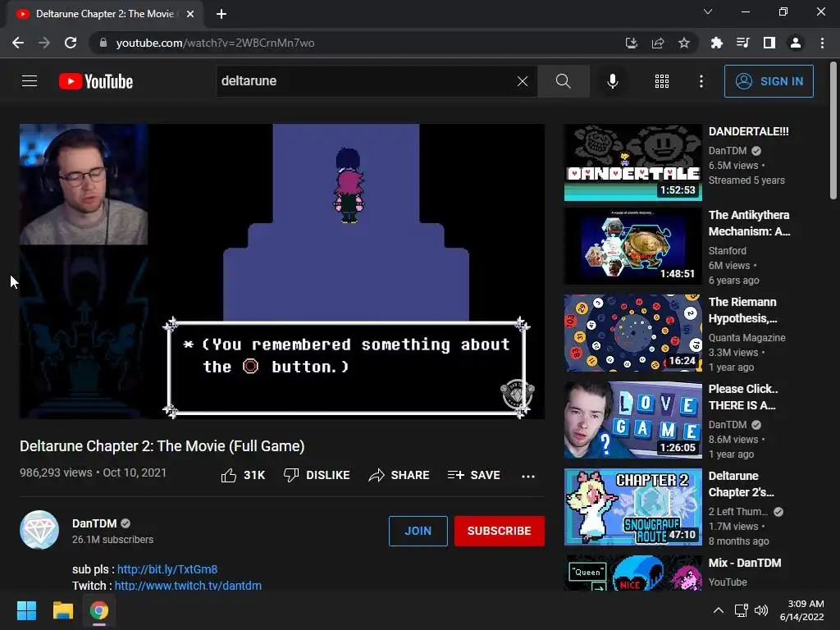Screen dimensions: 840x630
Task: Start voice search with the microphone
Action: [x=612, y=81]
